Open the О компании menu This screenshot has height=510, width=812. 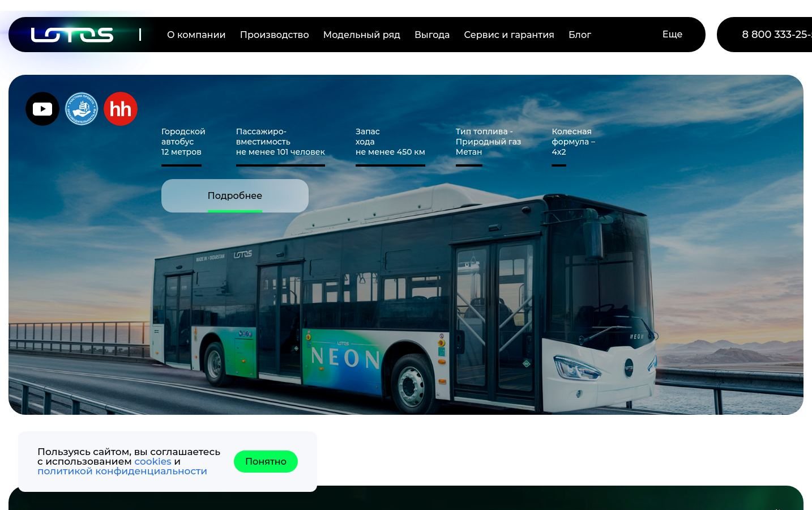click(x=196, y=35)
